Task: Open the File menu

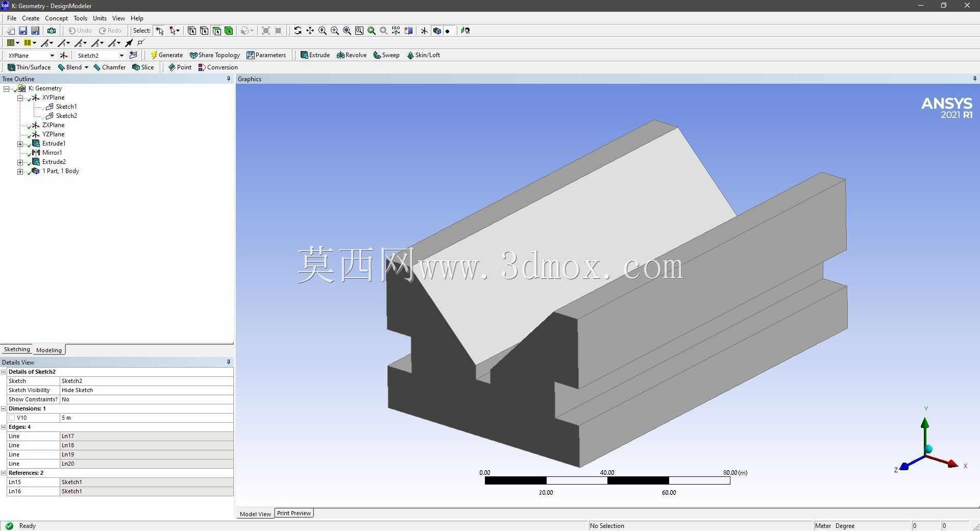Action: point(12,18)
